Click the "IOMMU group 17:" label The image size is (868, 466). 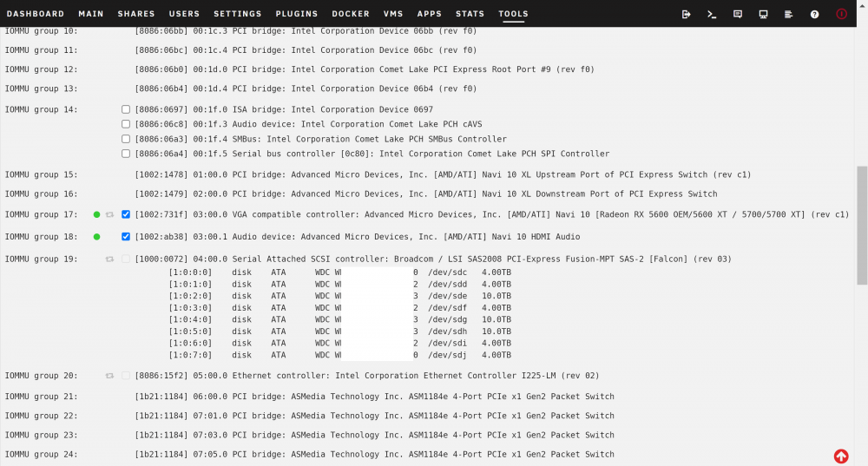42,214
